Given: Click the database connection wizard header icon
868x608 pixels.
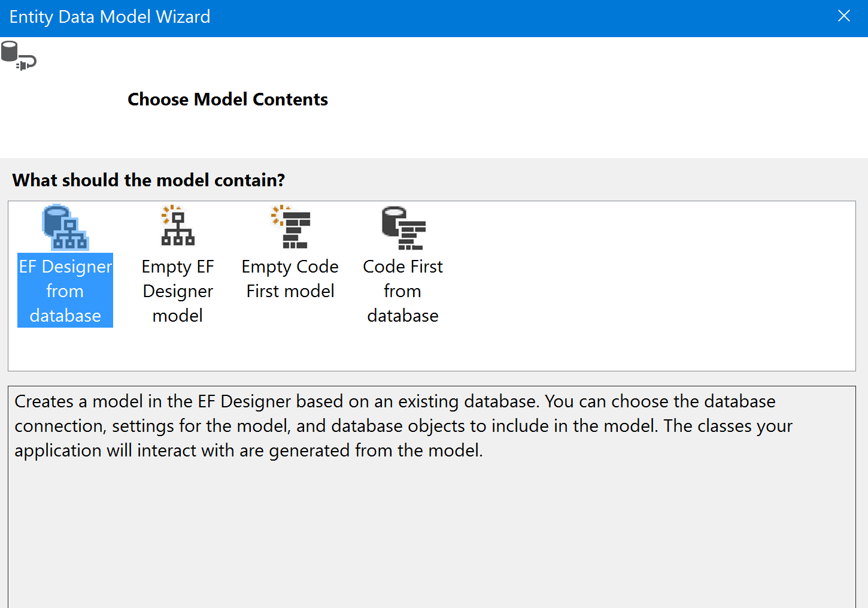Looking at the screenshot, I should pos(19,56).
